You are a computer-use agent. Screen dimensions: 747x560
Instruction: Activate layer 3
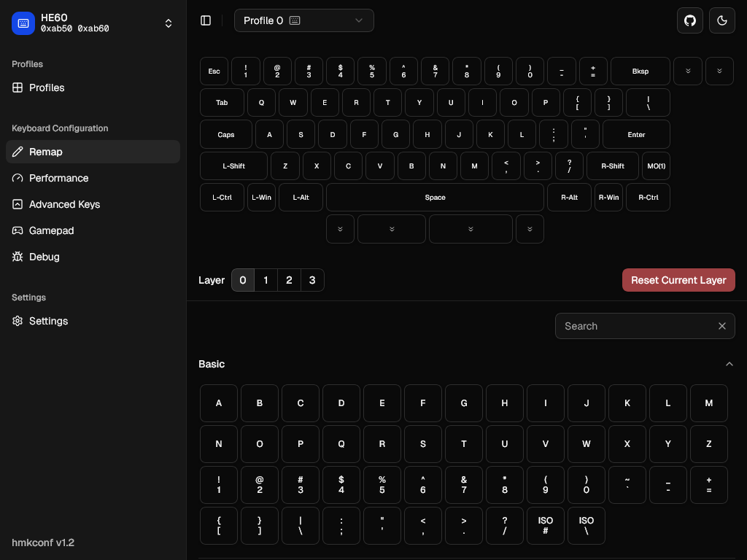312,280
